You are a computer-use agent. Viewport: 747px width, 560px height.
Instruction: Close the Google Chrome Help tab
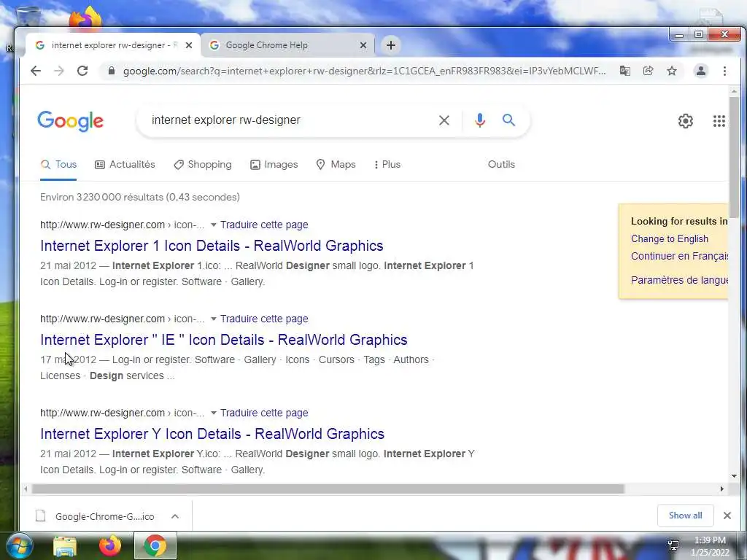[363, 45]
